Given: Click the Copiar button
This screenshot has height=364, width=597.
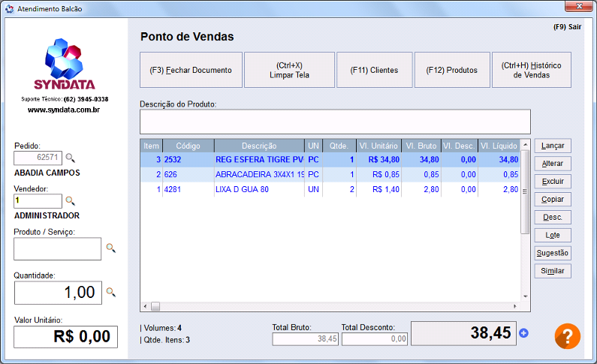Looking at the screenshot, I should [553, 200].
